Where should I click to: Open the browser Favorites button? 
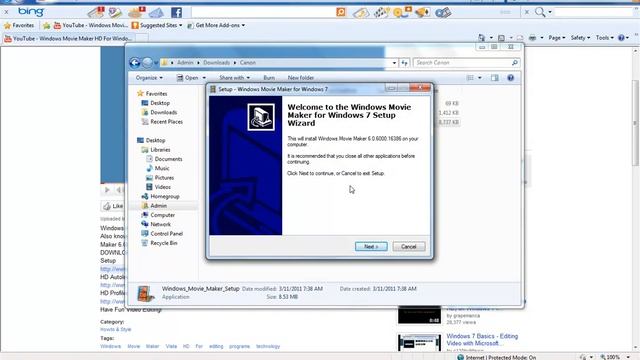19,25
